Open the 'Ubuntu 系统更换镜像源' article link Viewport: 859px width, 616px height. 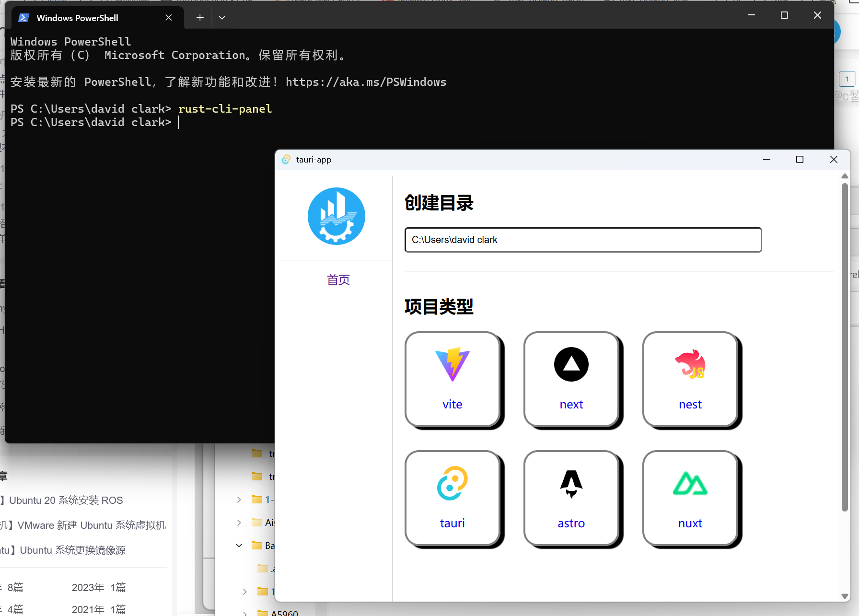(x=73, y=550)
